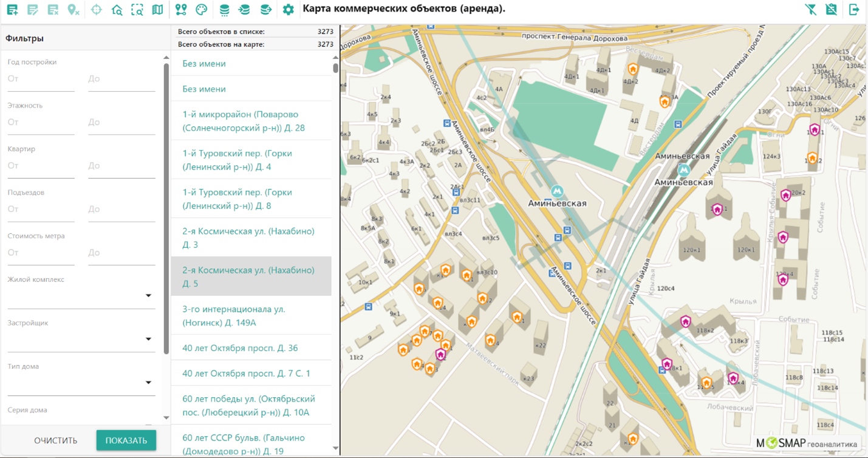868x458 pixels.
Task: Select list item 40 лет Октября просп. Д. 36
Action: click(240, 348)
